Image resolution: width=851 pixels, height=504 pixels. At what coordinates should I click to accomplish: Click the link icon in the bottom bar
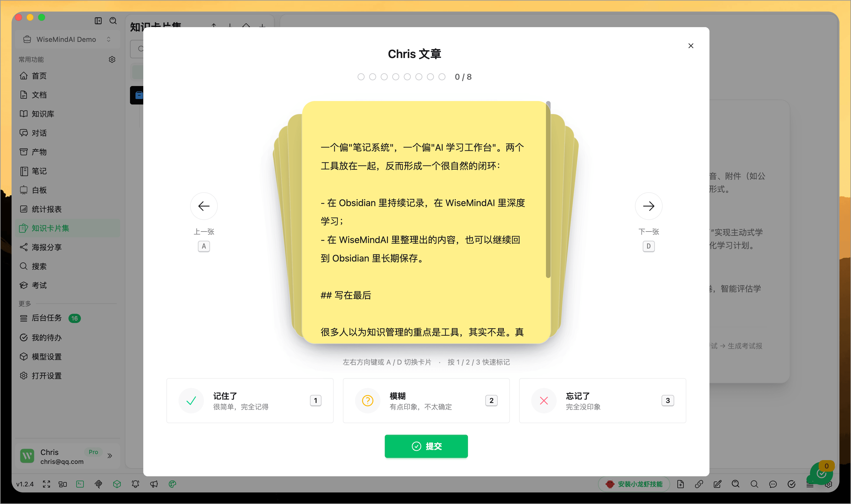(x=699, y=484)
